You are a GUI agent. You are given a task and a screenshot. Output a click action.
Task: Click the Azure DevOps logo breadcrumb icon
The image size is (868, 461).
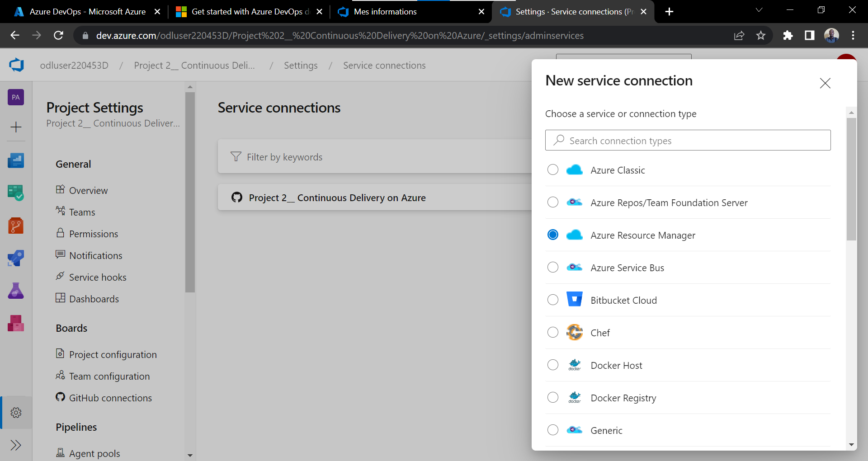pyautogui.click(x=16, y=65)
